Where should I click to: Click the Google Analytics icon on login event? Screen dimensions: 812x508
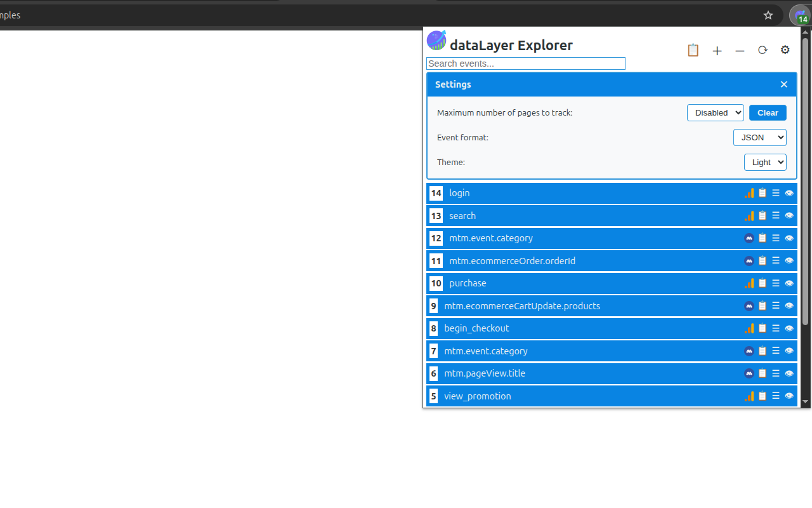749,193
